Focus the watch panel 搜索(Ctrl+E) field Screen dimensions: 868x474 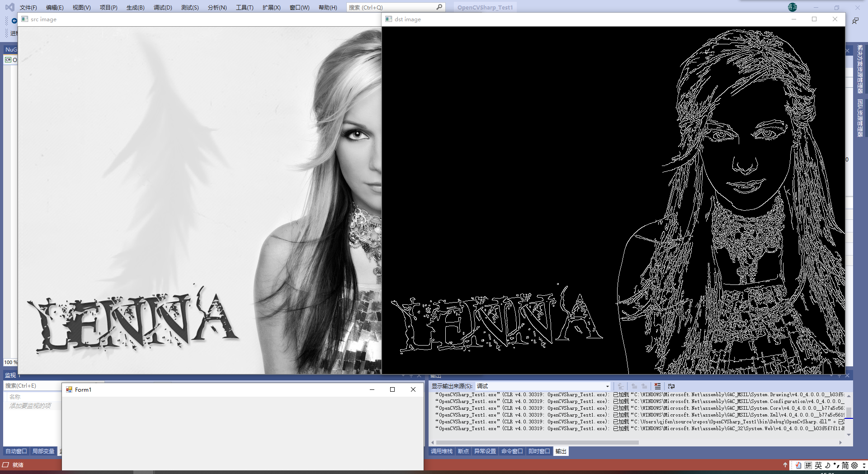[33, 386]
